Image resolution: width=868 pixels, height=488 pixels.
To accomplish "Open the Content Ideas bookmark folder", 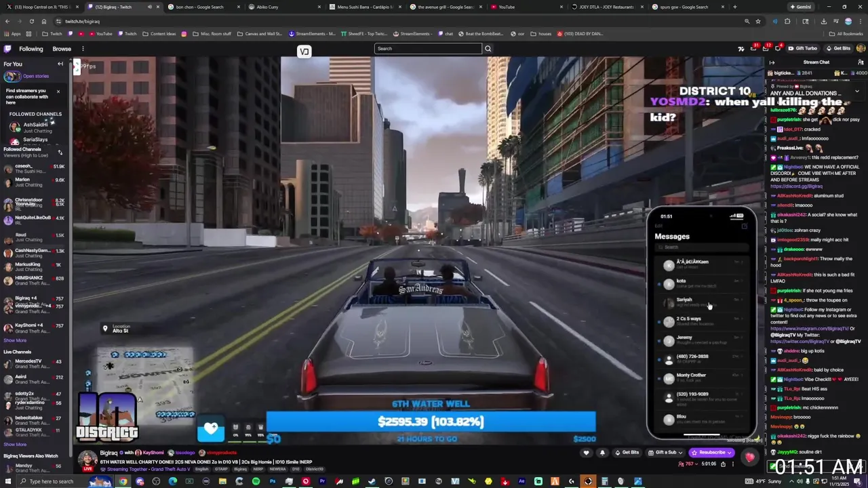I will click(x=159, y=34).
